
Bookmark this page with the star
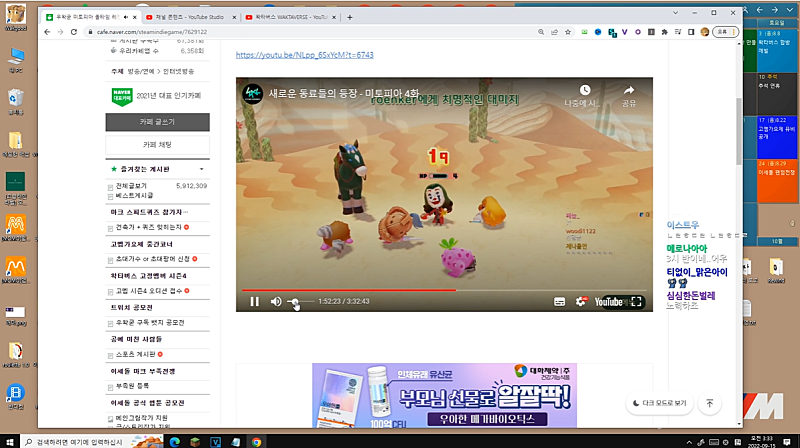point(568,32)
